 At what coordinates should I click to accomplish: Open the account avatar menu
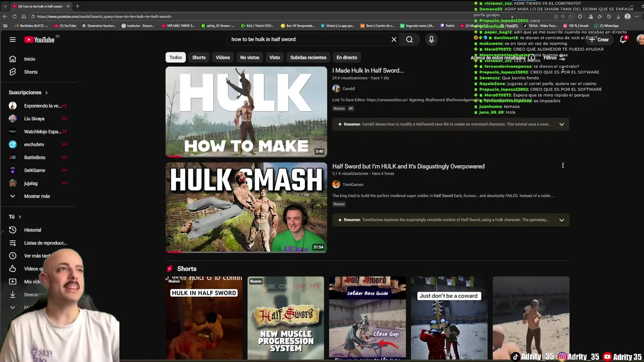(x=640, y=39)
